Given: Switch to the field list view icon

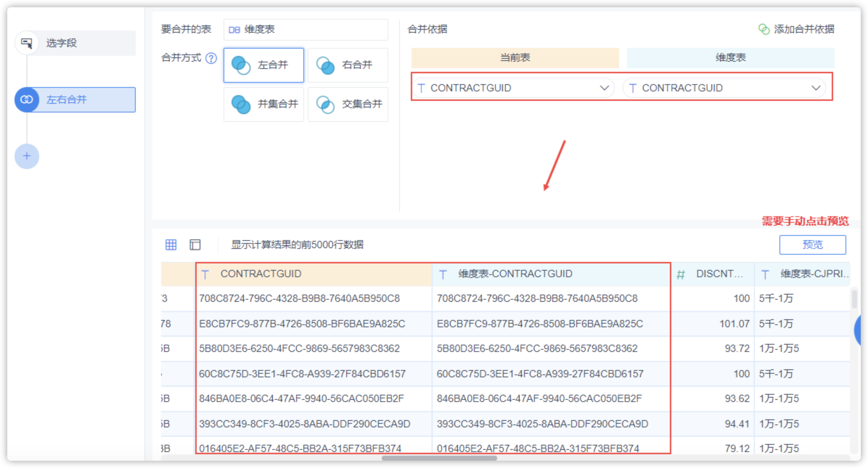Looking at the screenshot, I should (195, 245).
